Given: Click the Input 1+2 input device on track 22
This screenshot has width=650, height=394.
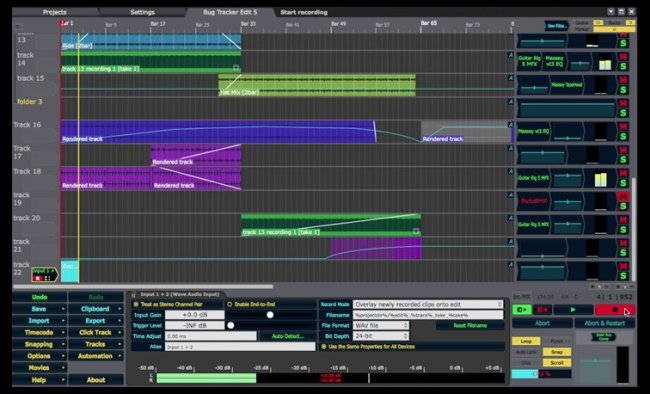Looking at the screenshot, I should (x=44, y=274).
